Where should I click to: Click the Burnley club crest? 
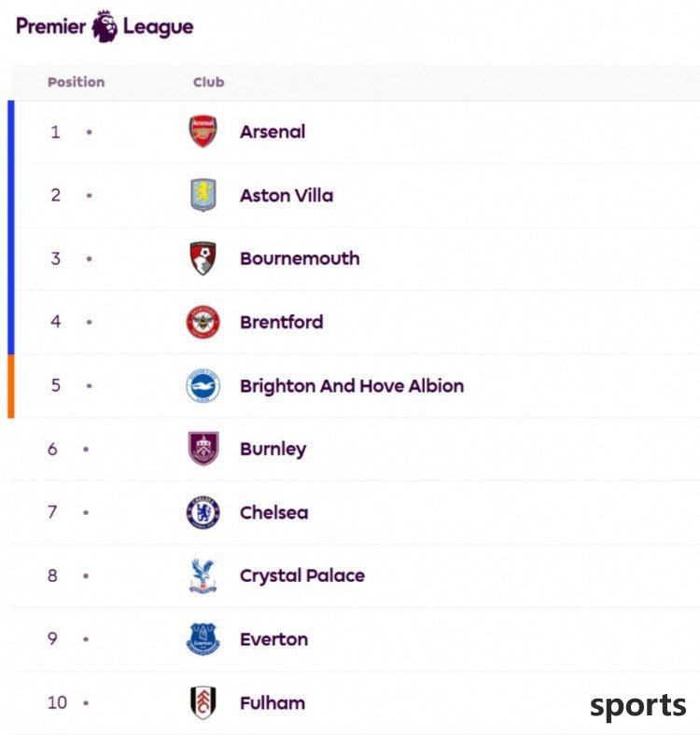pyautogui.click(x=203, y=449)
